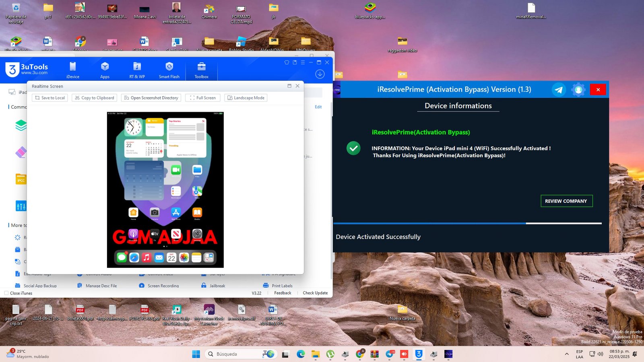Click the green success checkmark icon
The height and width of the screenshot is (362, 644).
[x=353, y=148]
